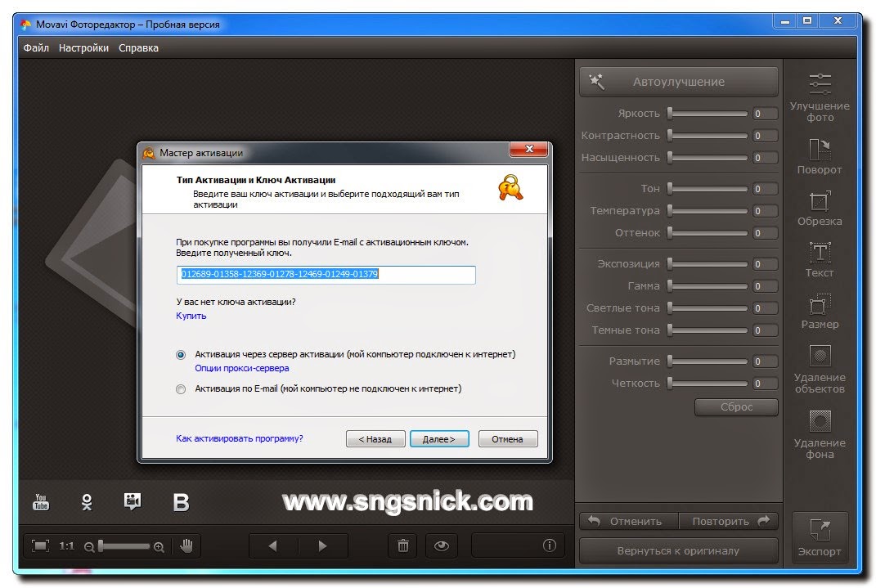
Task: Click the info circle icon
Action: (x=549, y=545)
